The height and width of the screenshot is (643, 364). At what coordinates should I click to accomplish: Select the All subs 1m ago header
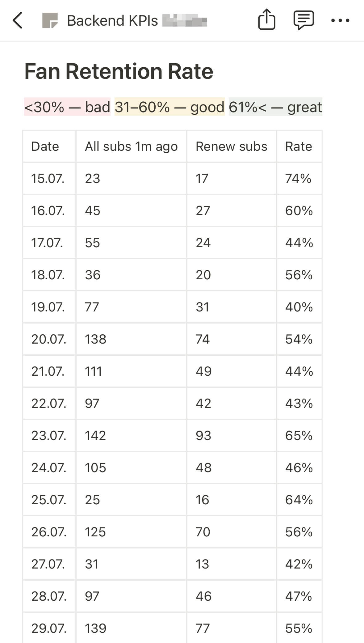[131, 146]
